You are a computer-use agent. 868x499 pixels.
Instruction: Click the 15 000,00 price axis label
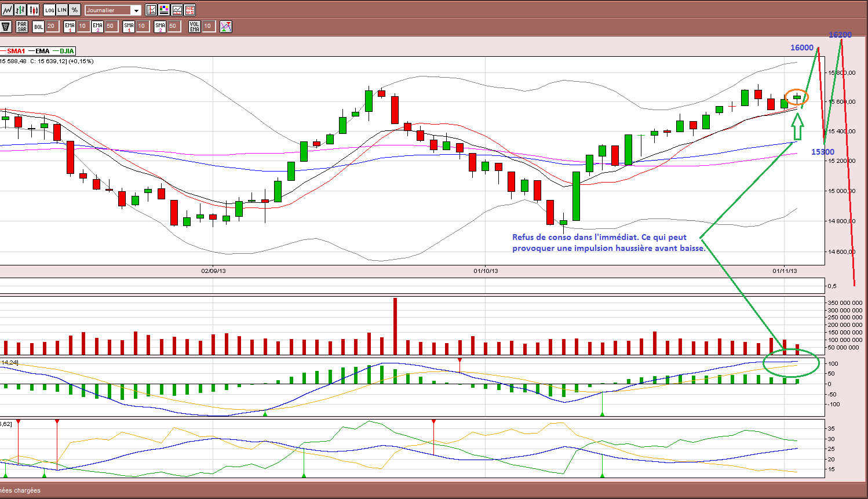pyautogui.click(x=841, y=191)
